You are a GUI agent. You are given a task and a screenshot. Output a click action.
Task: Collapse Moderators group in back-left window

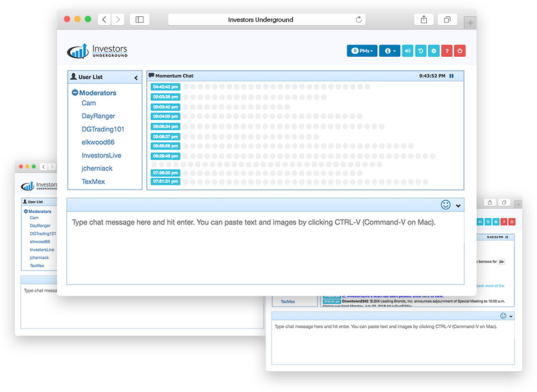pyautogui.click(x=26, y=211)
